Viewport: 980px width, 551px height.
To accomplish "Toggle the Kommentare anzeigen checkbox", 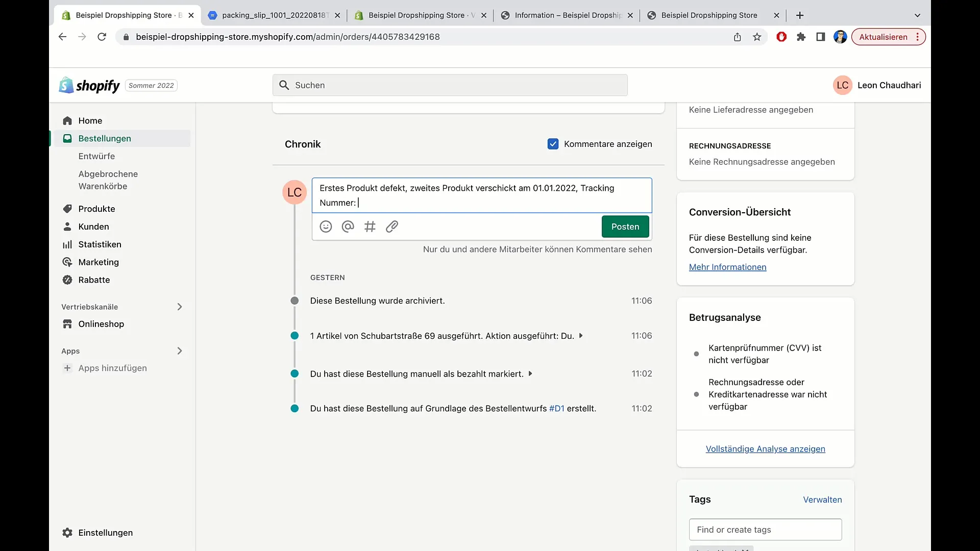I will point(552,144).
